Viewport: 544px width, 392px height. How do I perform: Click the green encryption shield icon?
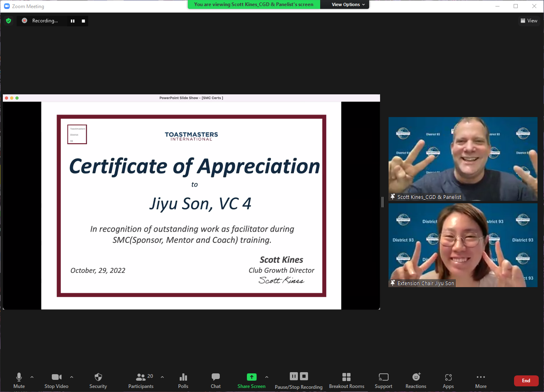click(x=8, y=21)
